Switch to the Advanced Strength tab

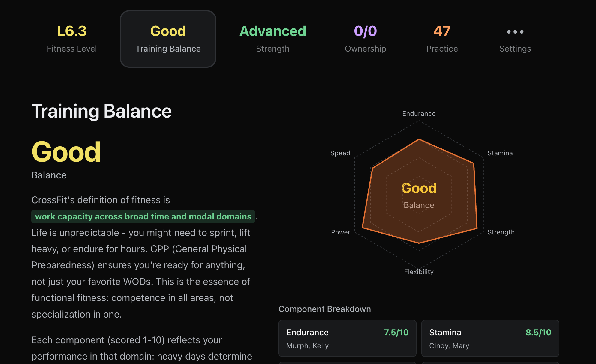point(272,39)
